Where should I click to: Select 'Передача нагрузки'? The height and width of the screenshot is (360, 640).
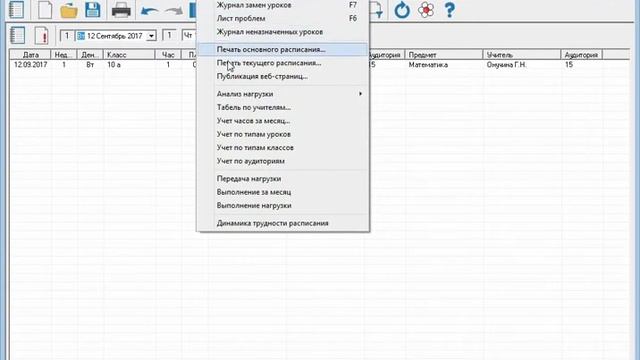click(x=283, y=179)
